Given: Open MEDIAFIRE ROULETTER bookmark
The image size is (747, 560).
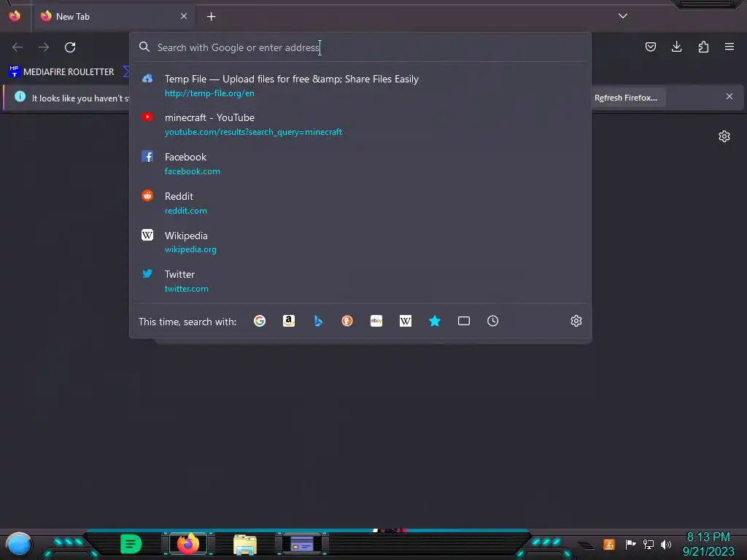Looking at the screenshot, I should pos(62,72).
